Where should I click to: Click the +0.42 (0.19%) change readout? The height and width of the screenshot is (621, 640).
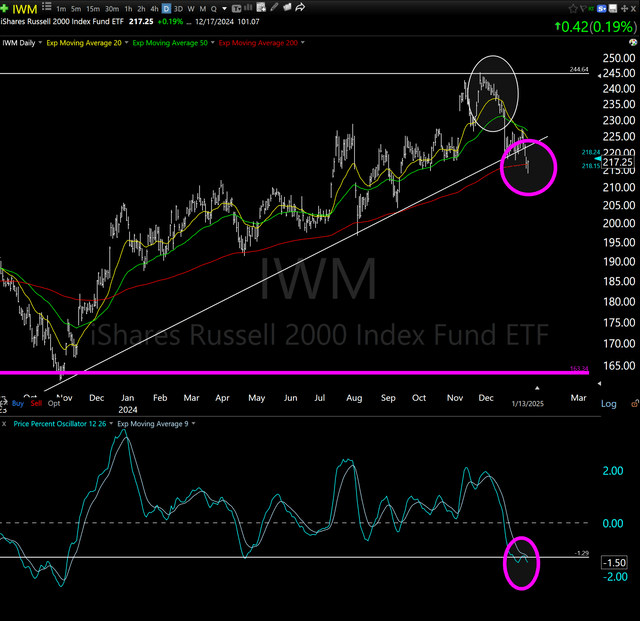[595, 27]
